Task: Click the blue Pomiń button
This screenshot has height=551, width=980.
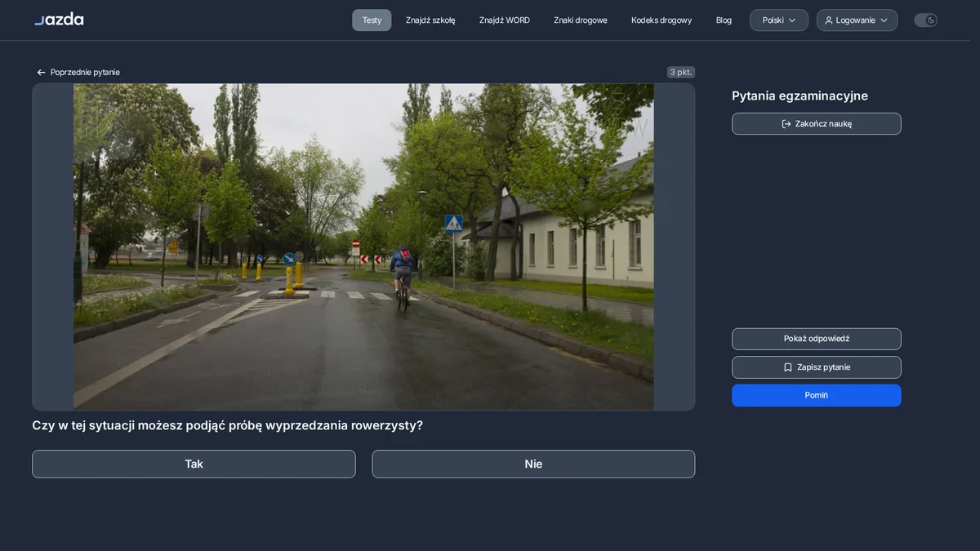Action: coord(817,395)
